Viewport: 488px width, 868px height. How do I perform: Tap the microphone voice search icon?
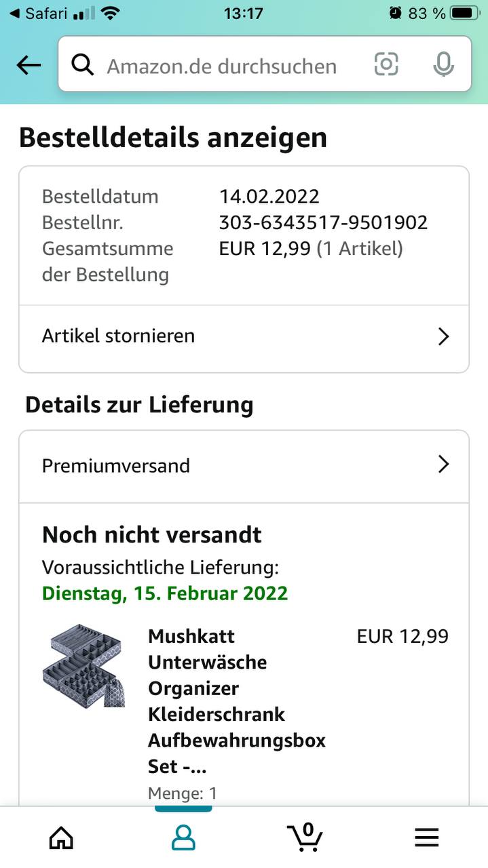click(443, 64)
